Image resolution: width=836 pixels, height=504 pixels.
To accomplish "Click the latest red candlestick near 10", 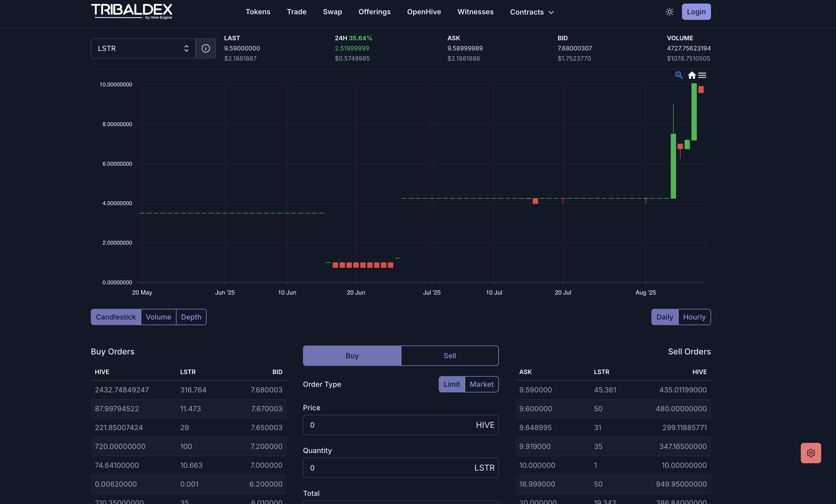I will click(701, 89).
